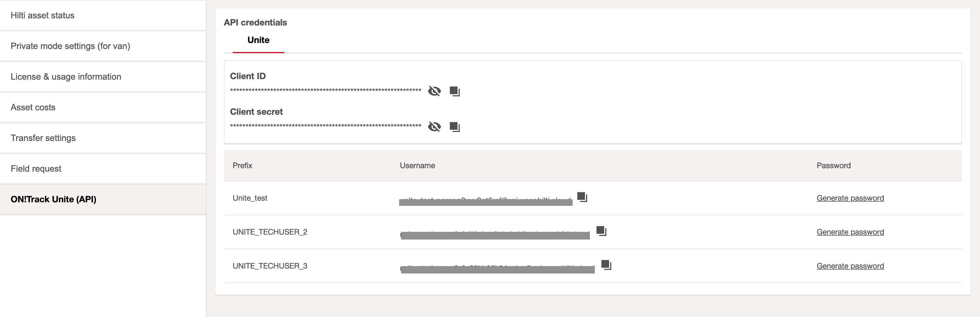Generate password for Unite_test
Viewport: 980px width, 320px height.
pos(850,198)
